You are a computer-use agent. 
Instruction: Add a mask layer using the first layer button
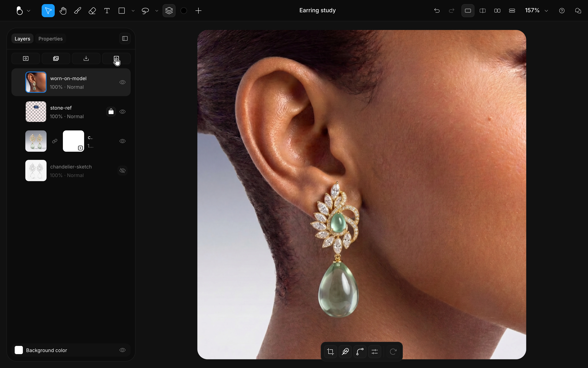26,58
